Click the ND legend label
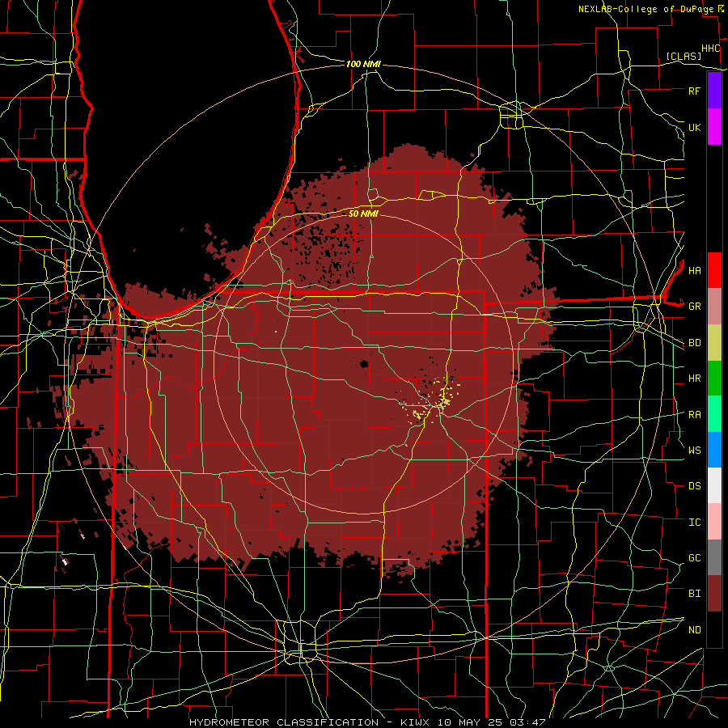Screen dimensions: 728x728 point(694,629)
